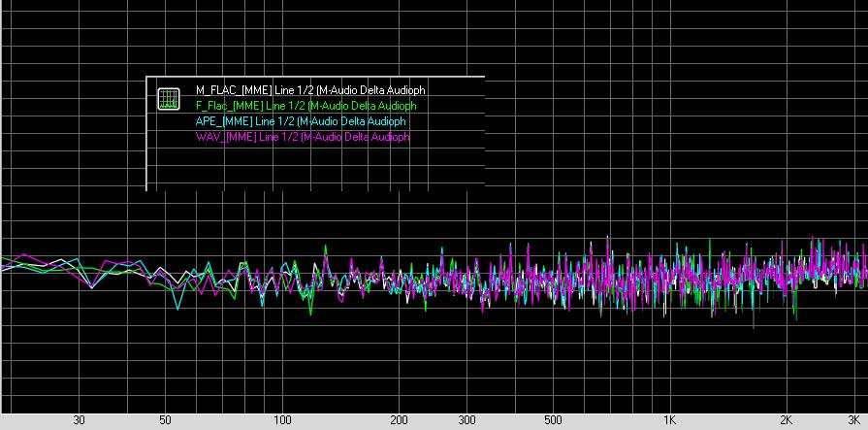The height and width of the screenshot is (430, 868).
Task: Click the spectrum graph icon in legend
Action: tap(169, 99)
